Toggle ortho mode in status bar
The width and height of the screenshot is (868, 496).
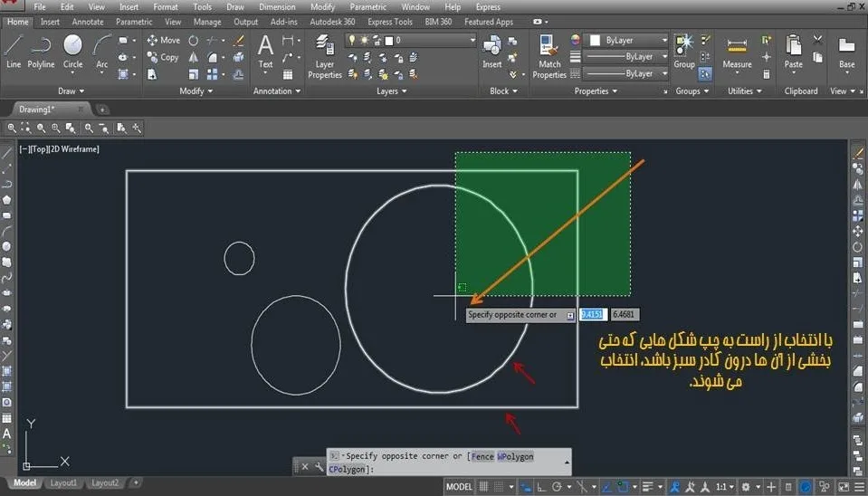pos(541,487)
